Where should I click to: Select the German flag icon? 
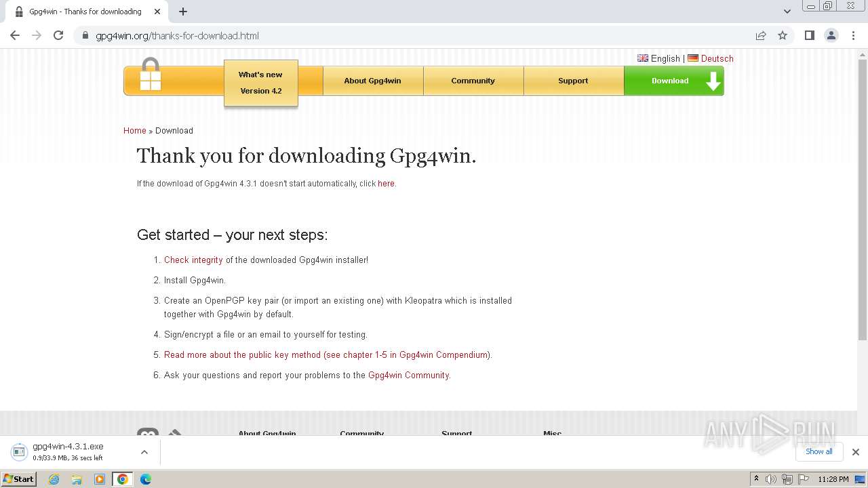693,58
